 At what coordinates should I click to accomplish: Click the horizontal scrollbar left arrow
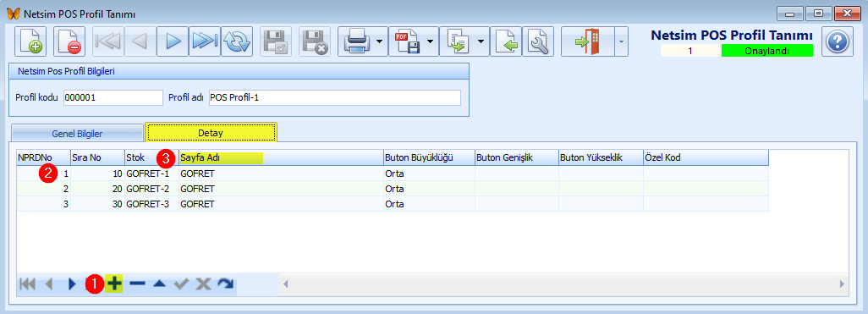(x=286, y=284)
